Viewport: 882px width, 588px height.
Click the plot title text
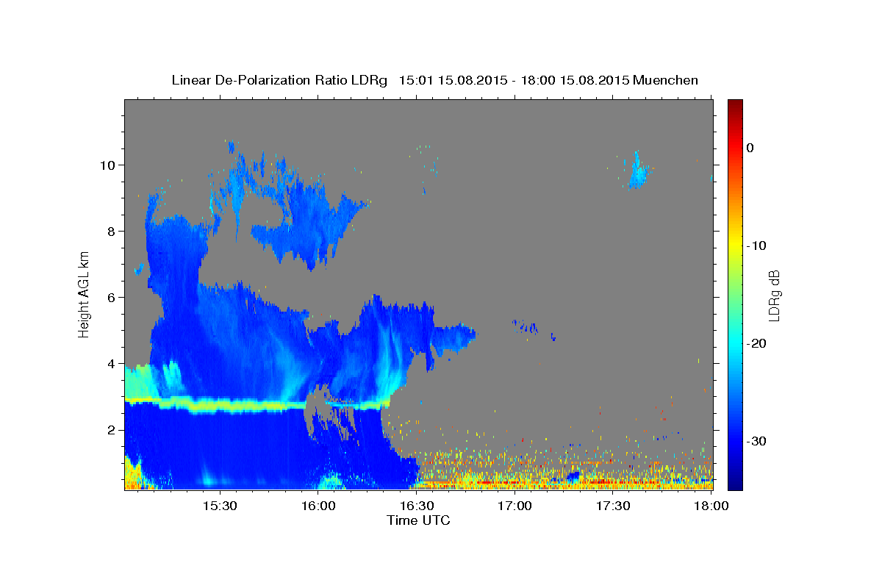point(434,80)
